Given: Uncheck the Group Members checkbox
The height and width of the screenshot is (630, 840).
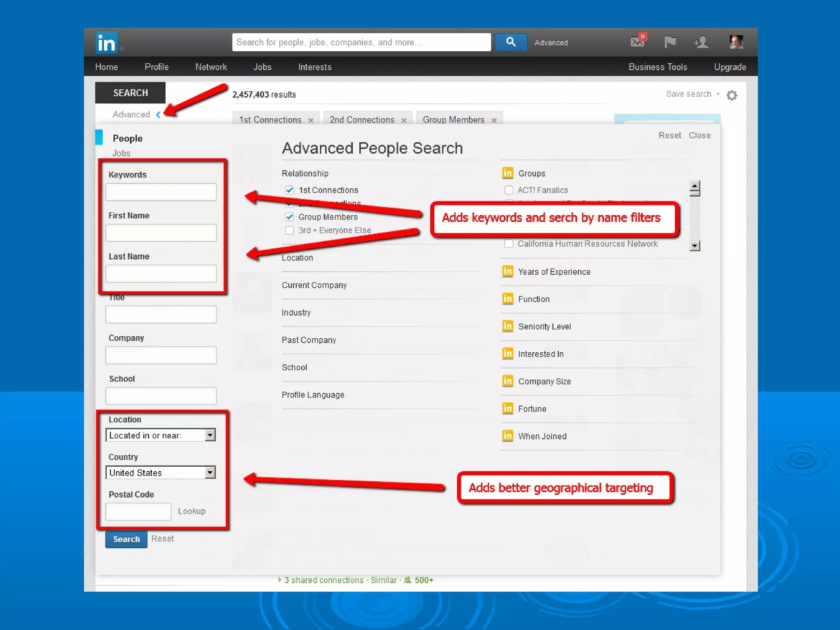Looking at the screenshot, I should point(290,217).
